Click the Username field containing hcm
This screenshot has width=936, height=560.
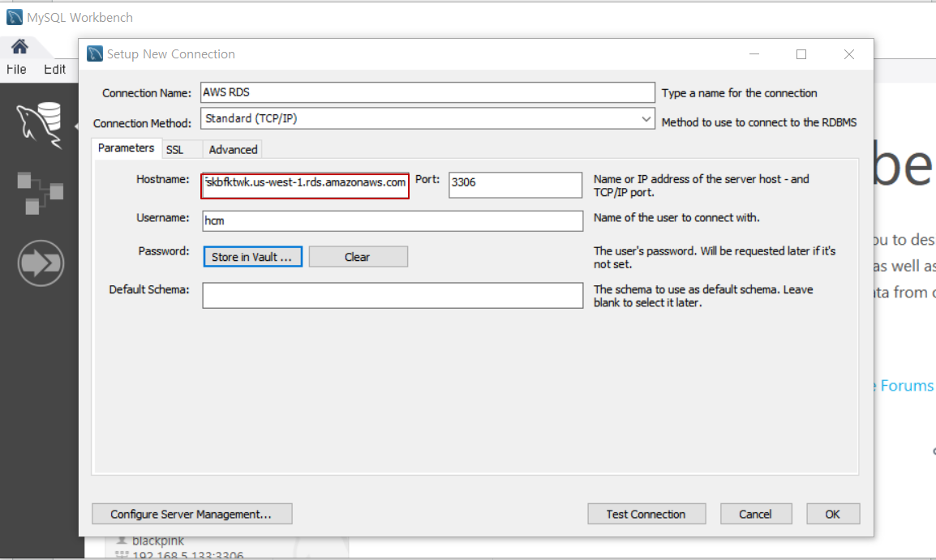(393, 220)
